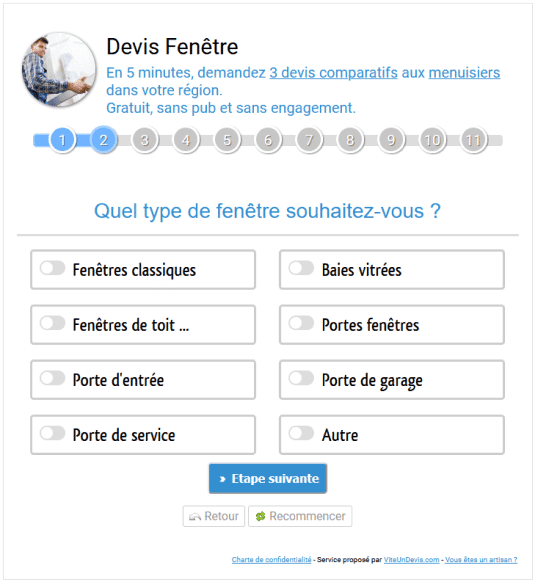Enable Porte d'entrée toggle
Viewport: 538px width, 584px height.
(x=53, y=378)
